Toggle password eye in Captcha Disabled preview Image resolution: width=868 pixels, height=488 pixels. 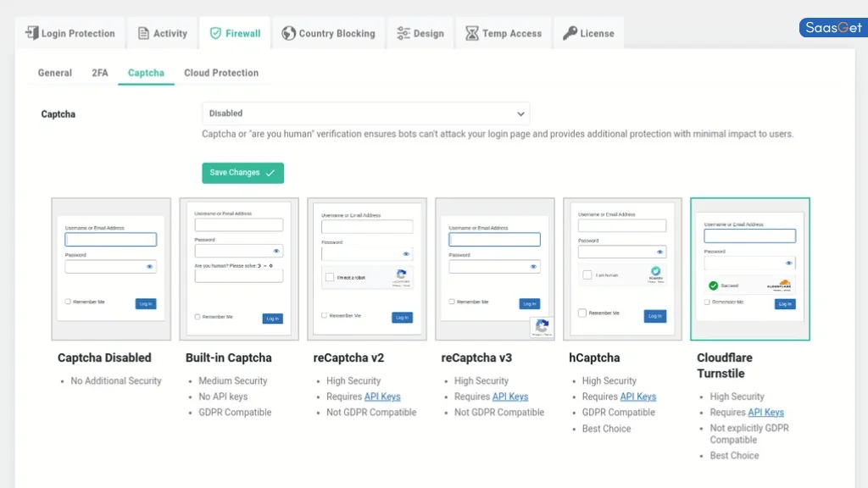tap(149, 267)
